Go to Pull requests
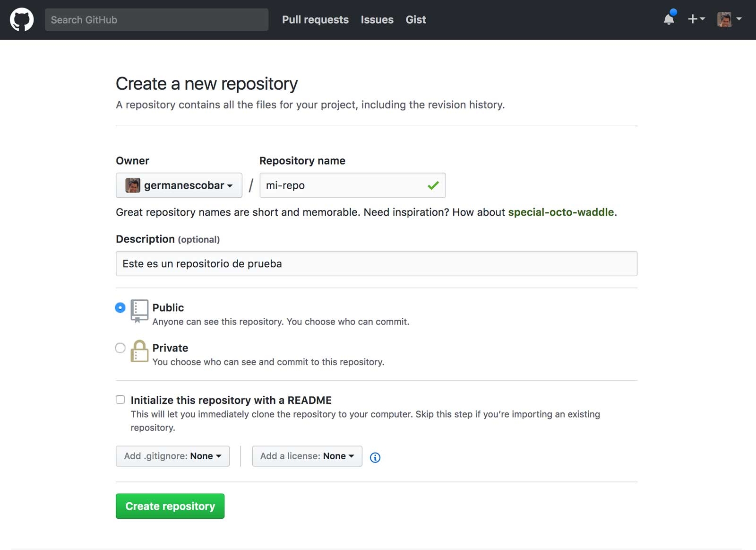This screenshot has width=756, height=550. click(315, 20)
